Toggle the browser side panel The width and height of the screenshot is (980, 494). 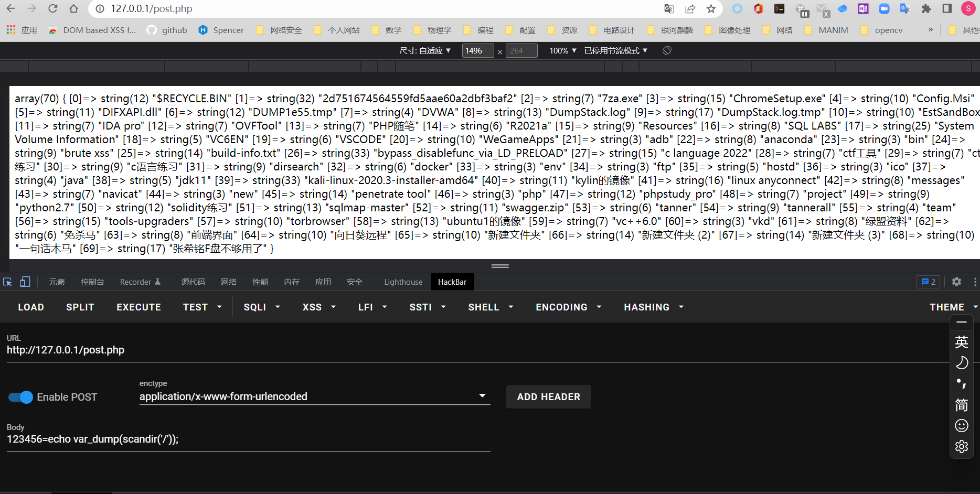click(x=947, y=8)
